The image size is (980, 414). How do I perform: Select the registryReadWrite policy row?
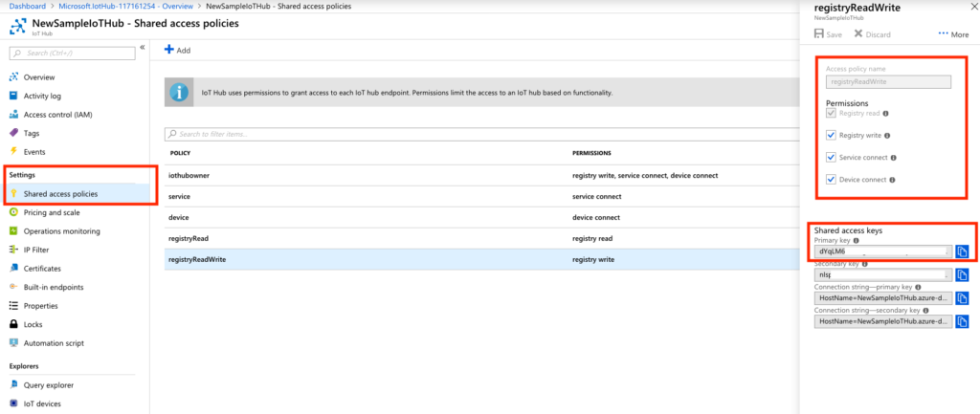pos(481,260)
